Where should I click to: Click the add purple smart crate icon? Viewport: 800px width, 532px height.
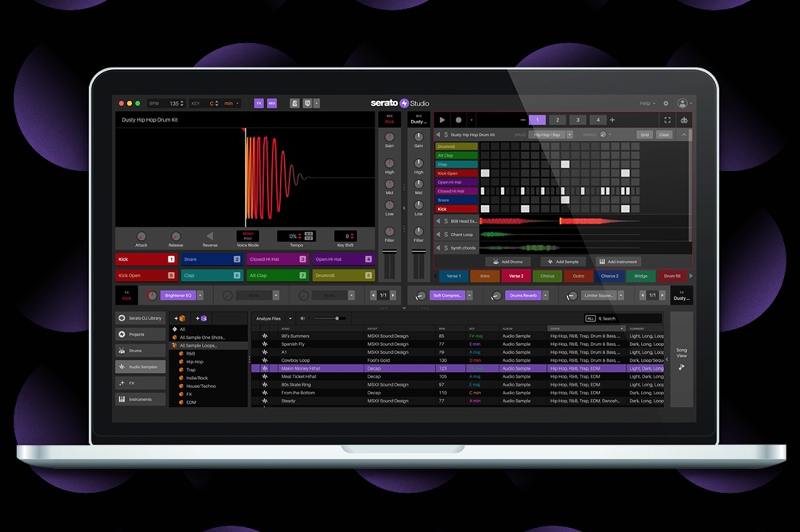coord(201,318)
